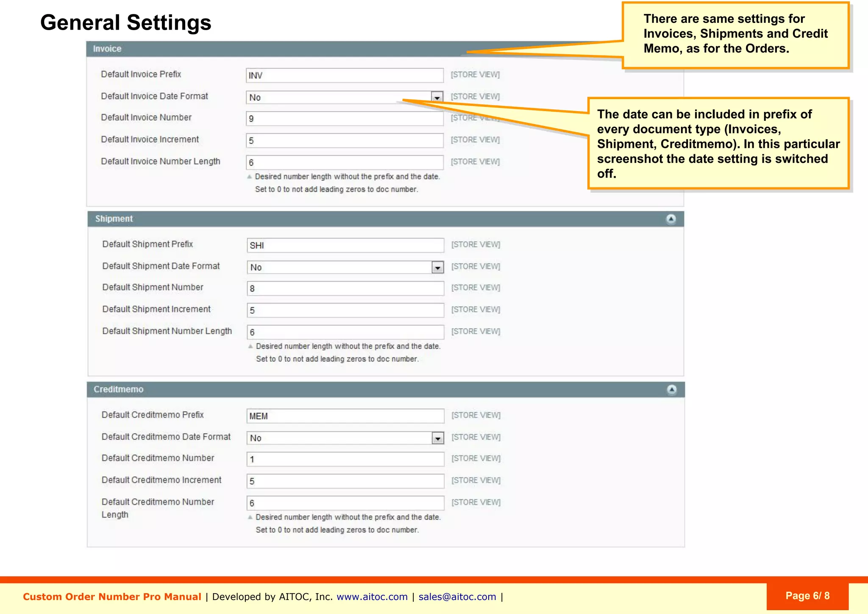
Task: Collapse the Shipment section with its arrow icon
Action: click(x=671, y=219)
